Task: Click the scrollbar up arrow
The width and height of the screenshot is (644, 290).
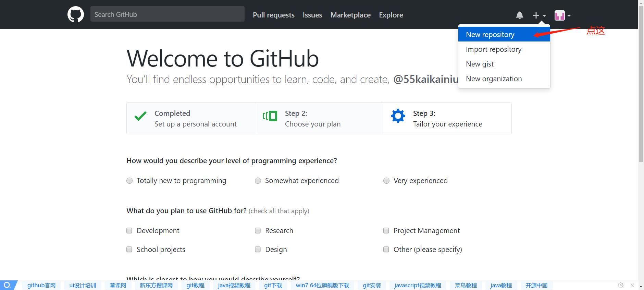Action: point(641,3)
